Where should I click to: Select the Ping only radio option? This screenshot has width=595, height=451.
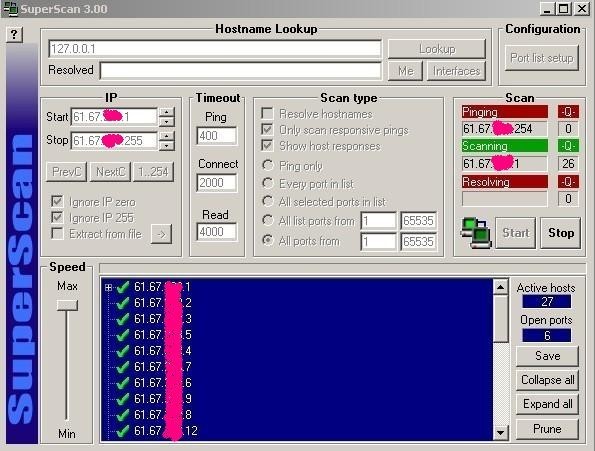[x=268, y=165]
